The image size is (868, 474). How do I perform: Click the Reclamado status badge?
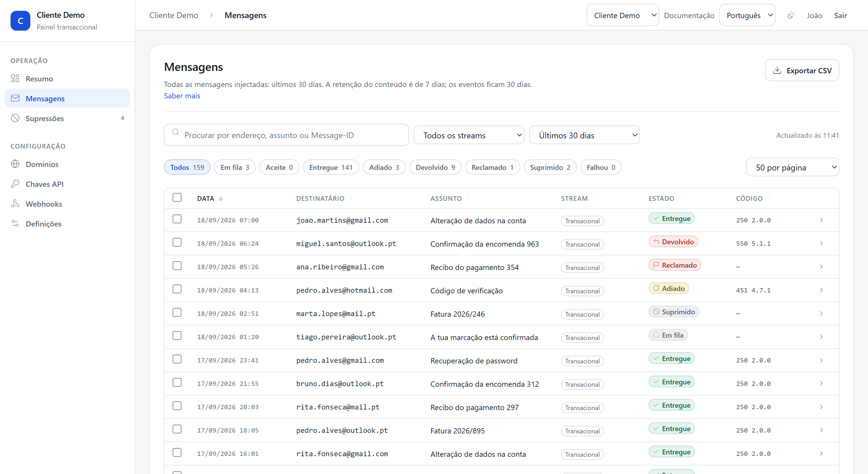click(675, 265)
